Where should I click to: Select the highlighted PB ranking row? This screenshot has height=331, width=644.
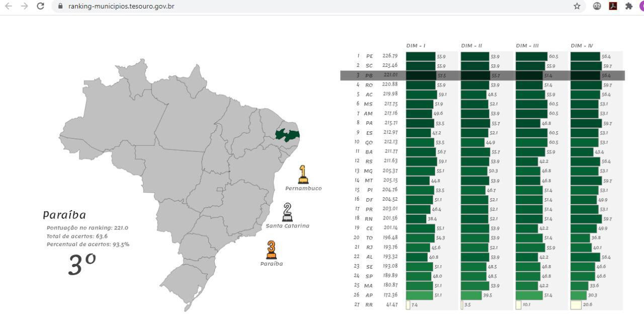370,75
